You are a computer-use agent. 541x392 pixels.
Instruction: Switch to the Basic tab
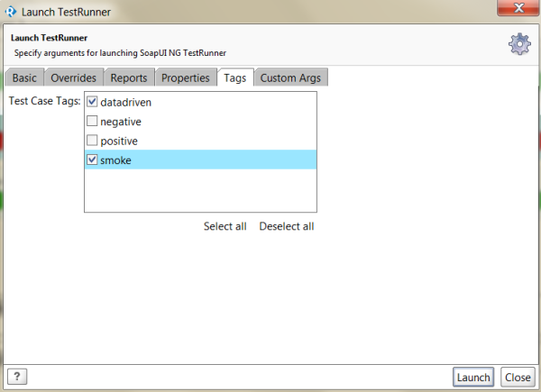pos(24,77)
